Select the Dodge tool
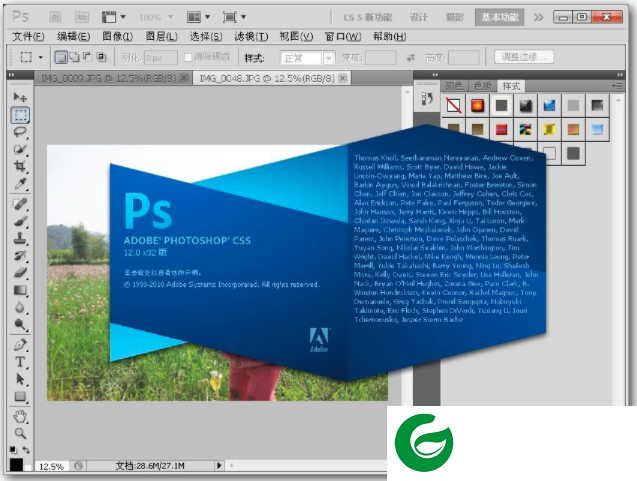 point(20,324)
